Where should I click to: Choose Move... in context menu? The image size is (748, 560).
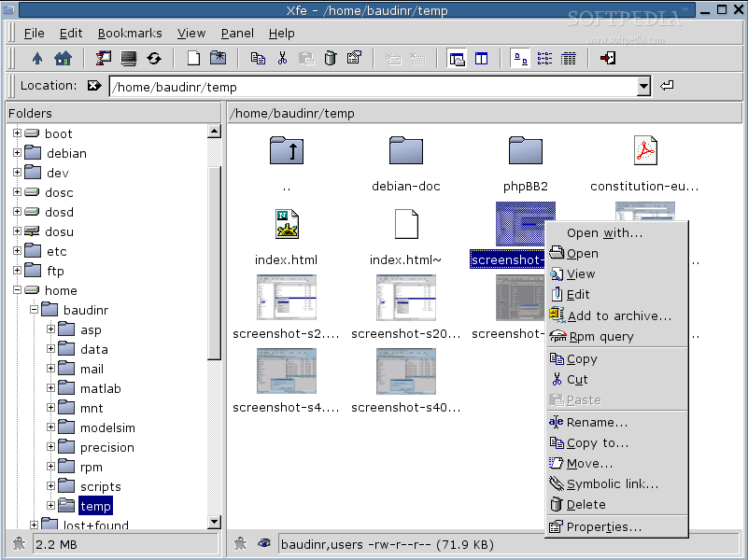(x=616, y=463)
